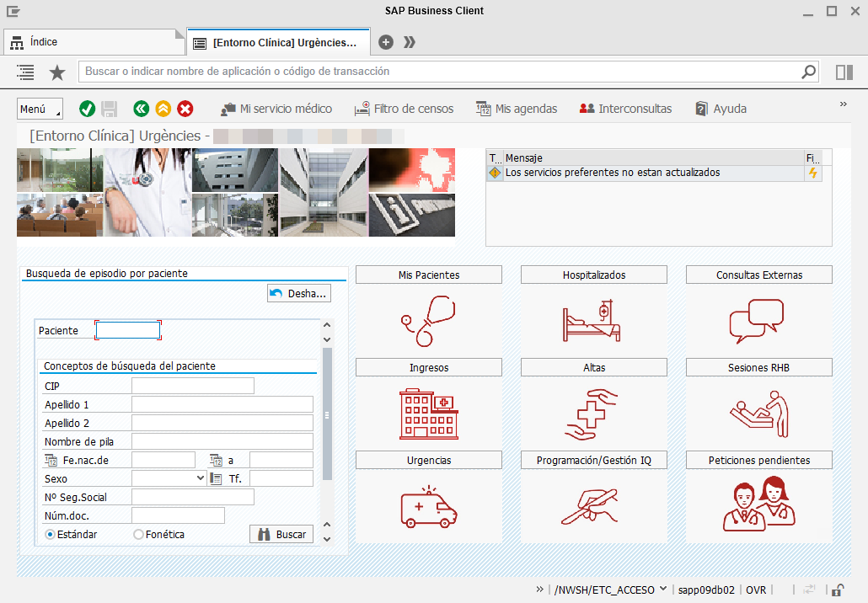Click the warning diamond message icon

click(495, 173)
